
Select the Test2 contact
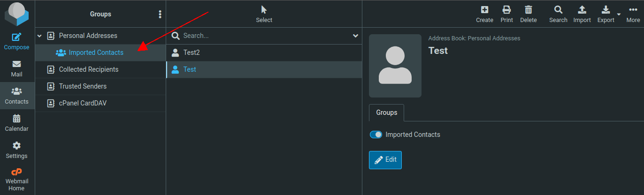click(192, 52)
